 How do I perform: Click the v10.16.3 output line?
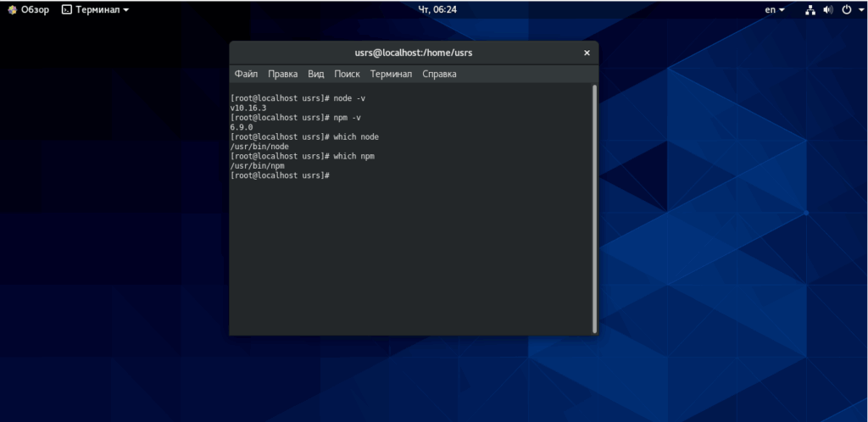(248, 108)
